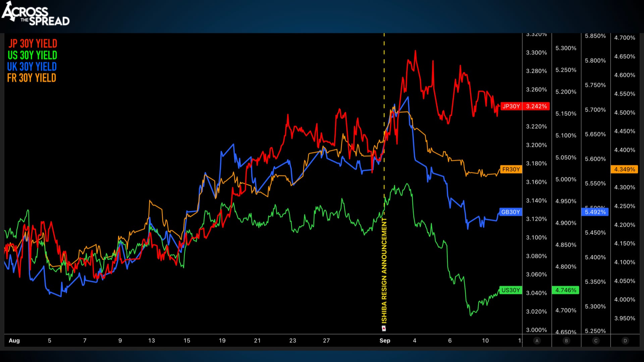644x362 pixels.
Task: Select the US30Y green series label
Action: point(511,290)
